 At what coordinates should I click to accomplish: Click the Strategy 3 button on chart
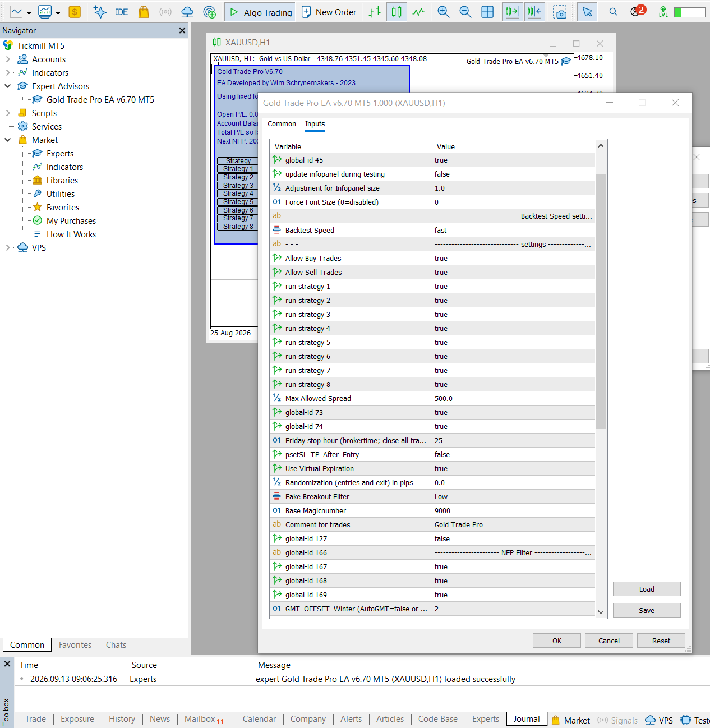238,185
